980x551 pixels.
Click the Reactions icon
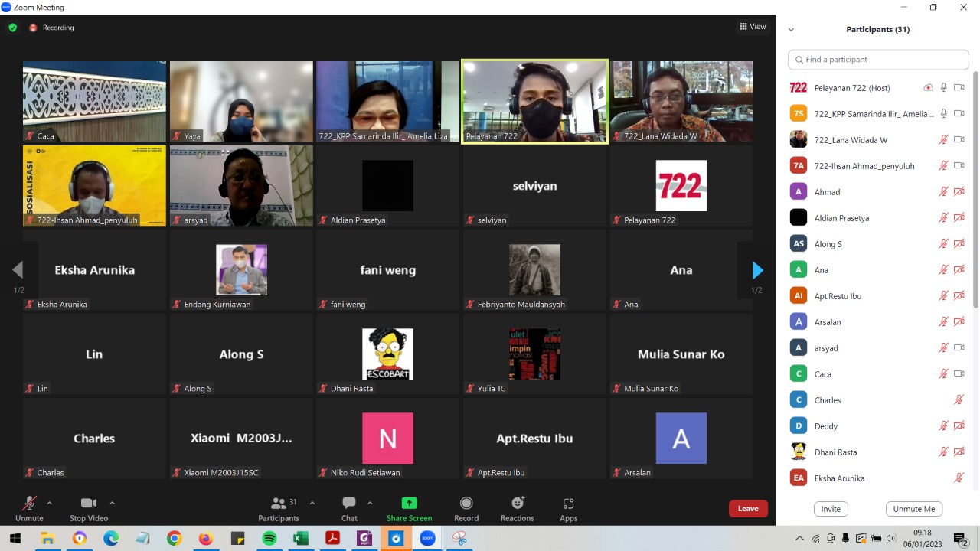[518, 504]
